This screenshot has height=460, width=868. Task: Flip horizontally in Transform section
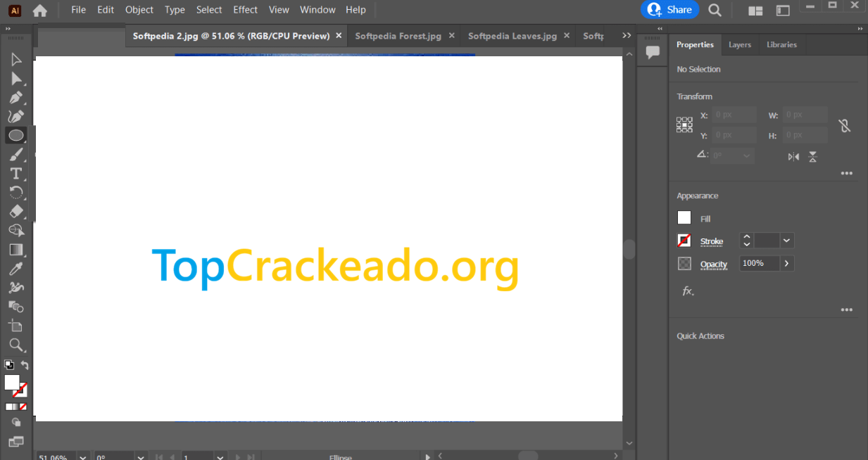(793, 157)
